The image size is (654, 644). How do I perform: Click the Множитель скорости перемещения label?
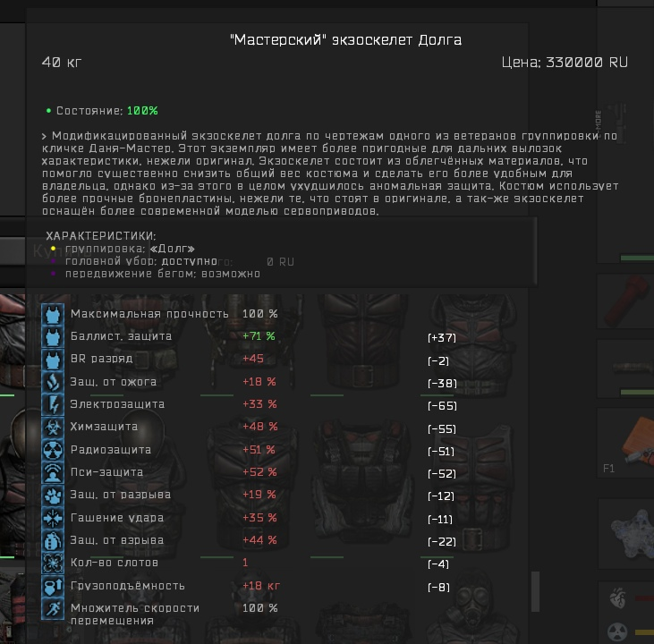pyautogui.click(x=135, y=614)
